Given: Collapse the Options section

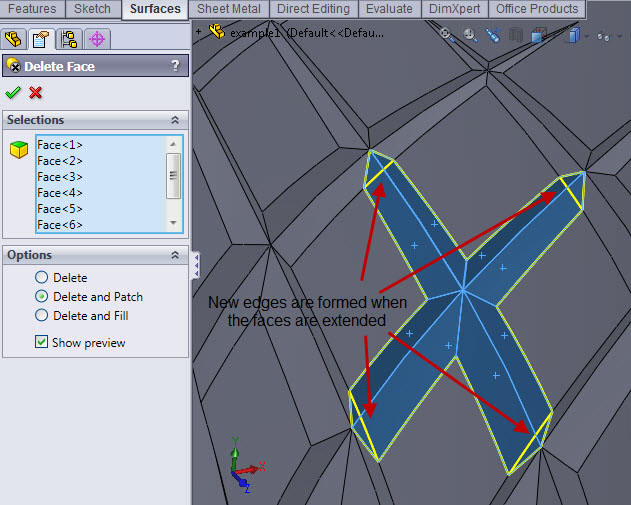Looking at the screenshot, I should 175,255.
